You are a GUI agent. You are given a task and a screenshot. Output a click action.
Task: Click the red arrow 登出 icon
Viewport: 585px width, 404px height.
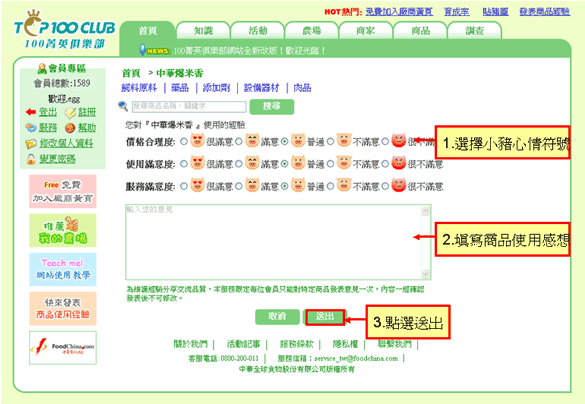coord(31,112)
